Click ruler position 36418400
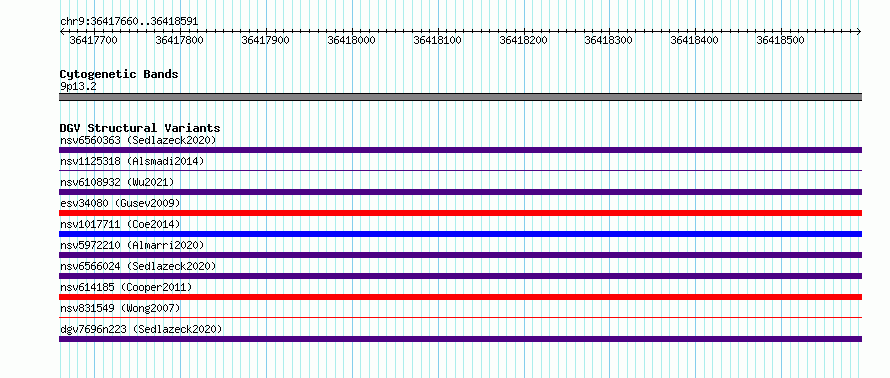The height and width of the screenshot is (378, 890). [x=695, y=40]
